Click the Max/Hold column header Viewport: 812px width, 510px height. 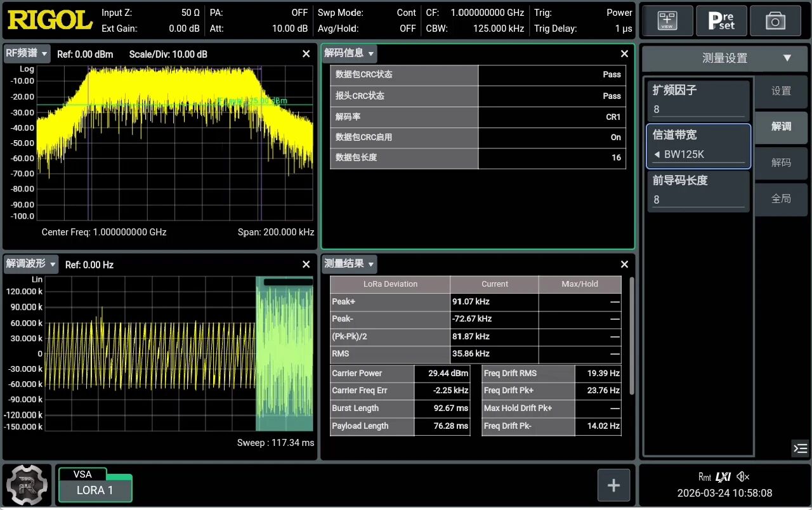[x=580, y=284]
